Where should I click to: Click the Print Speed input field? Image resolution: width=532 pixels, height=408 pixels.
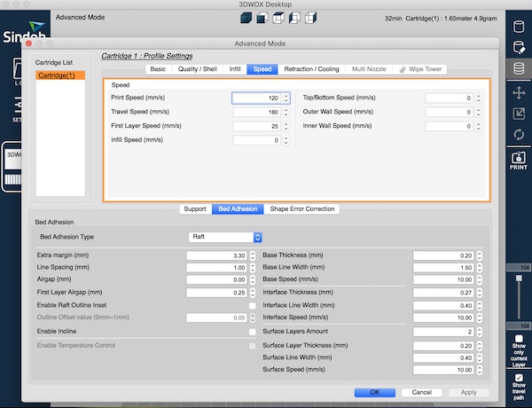coord(257,98)
